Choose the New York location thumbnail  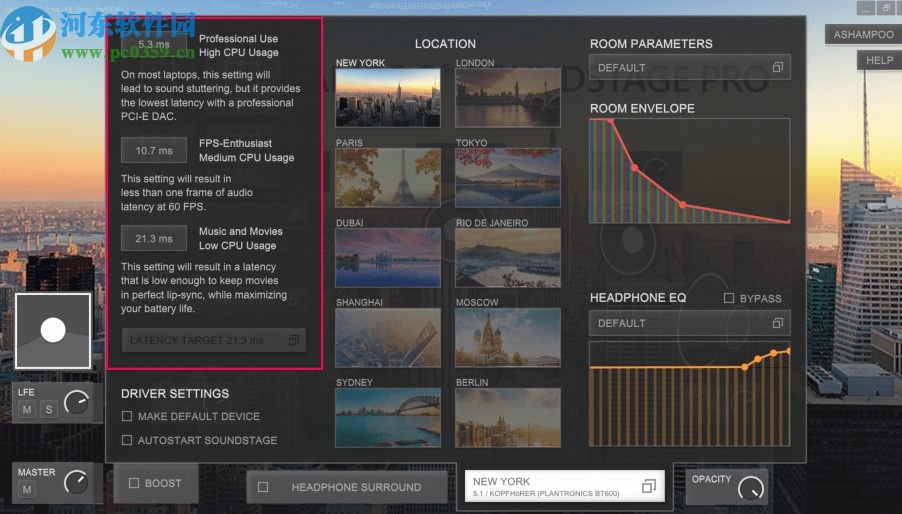pos(388,98)
